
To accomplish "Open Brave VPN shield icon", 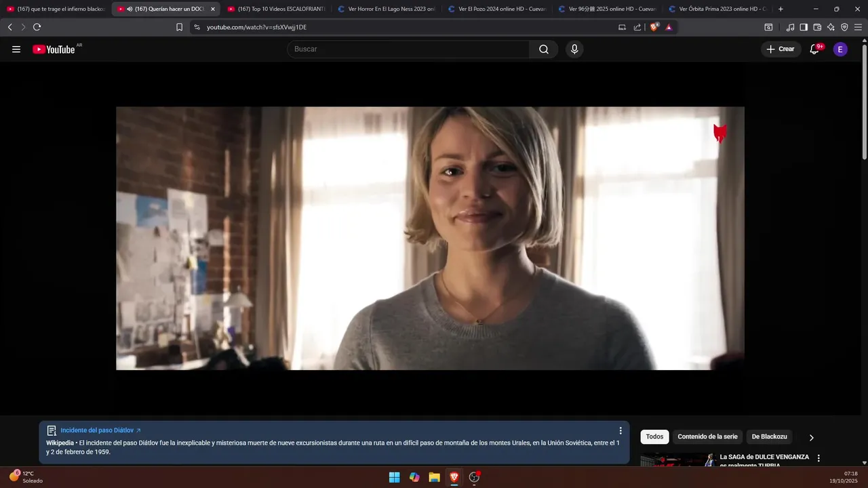I will click(844, 27).
